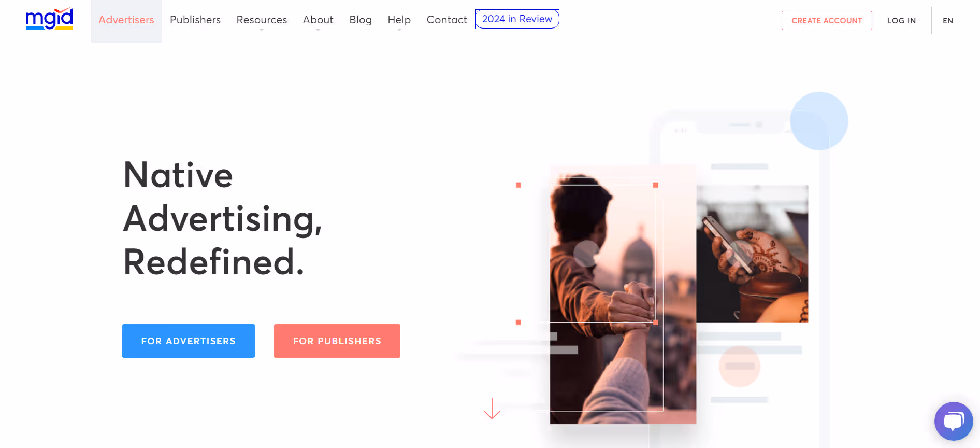
Task: Open the EN language selector
Action: click(x=948, y=21)
